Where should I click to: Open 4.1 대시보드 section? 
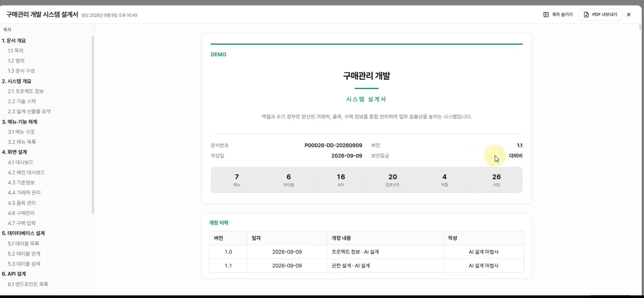click(x=21, y=163)
